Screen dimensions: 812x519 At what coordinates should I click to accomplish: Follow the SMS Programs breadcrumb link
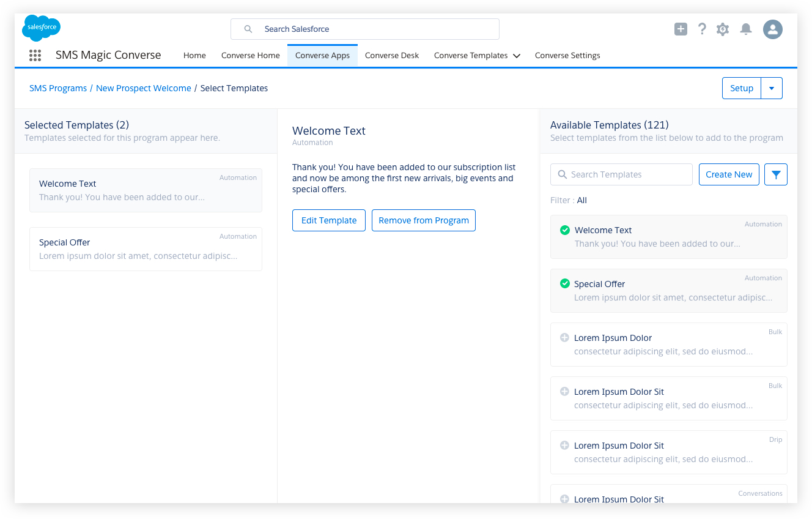pyautogui.click(x=58, y=88)
